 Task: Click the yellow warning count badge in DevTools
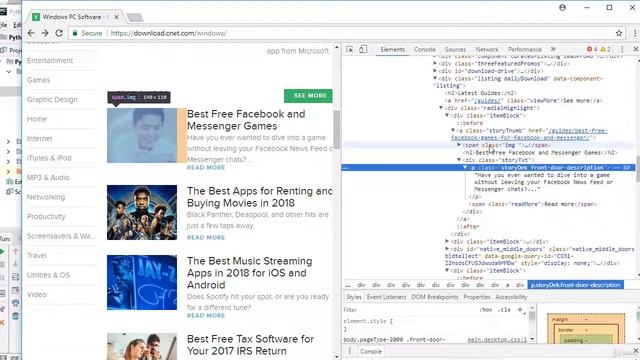tap(606, 49)
